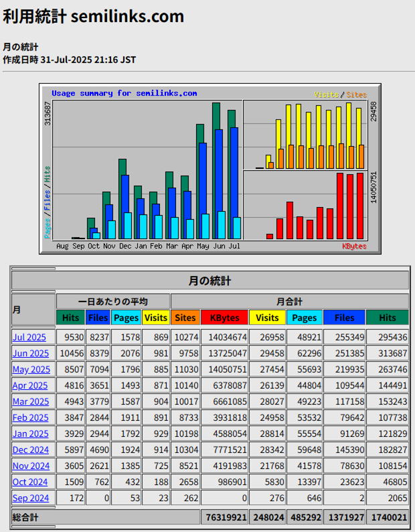Click the 月合計 group header
Viewport: 415px width, 532px height.
click(x=290, y=302)
